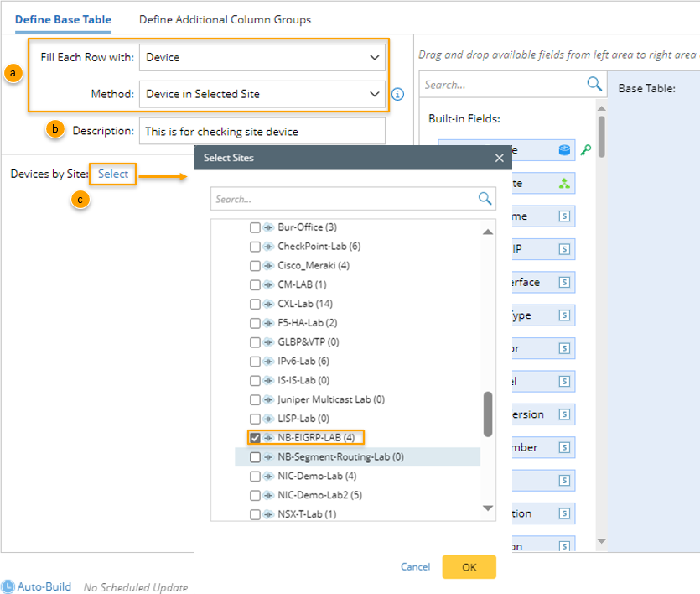This screenshot has width=700, height=594.
Task: Close the Select Sites dialog
Action: click(x=500, y=158)
